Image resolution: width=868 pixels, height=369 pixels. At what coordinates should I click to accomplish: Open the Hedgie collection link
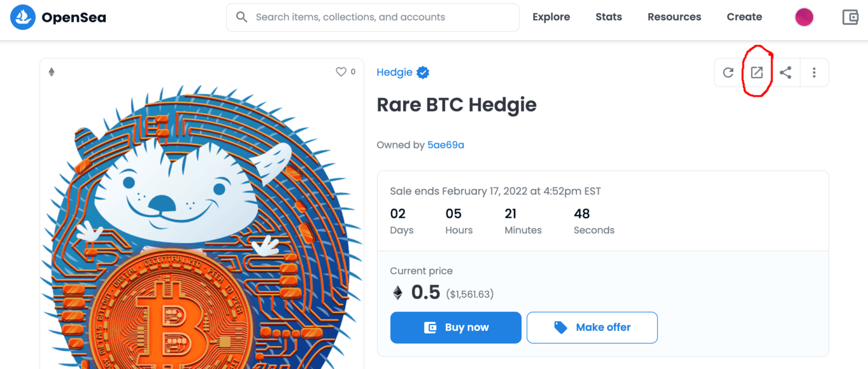(394, 73)
